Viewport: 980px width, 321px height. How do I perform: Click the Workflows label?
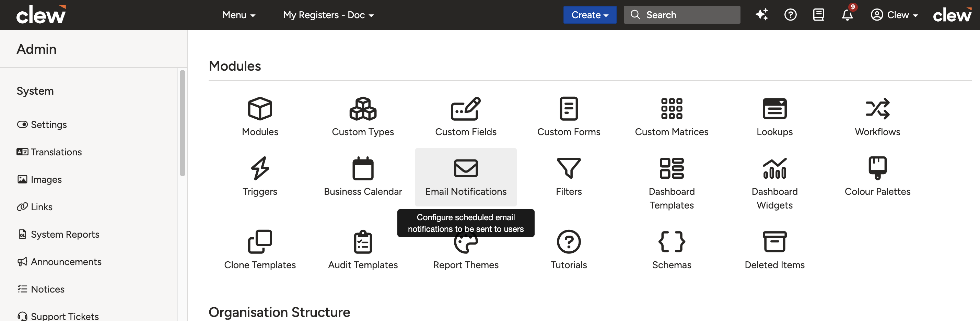click(877, 132)
